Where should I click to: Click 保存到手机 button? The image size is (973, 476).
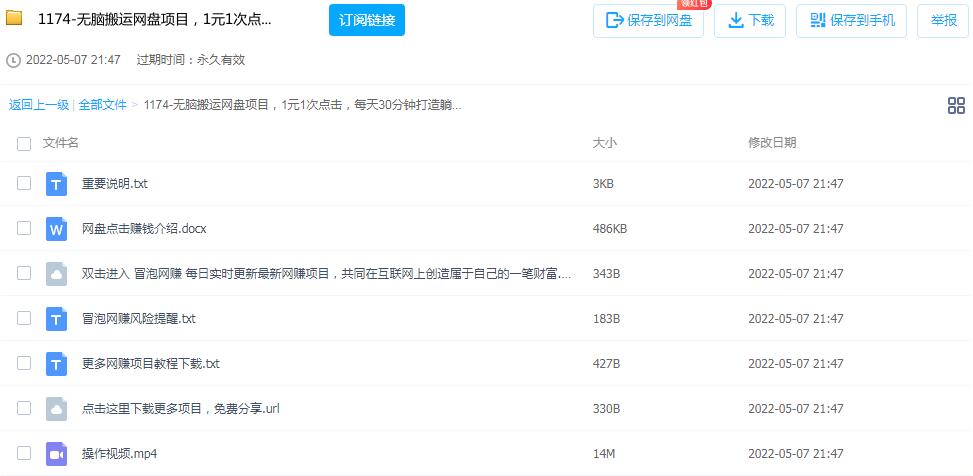pos(851,20)
